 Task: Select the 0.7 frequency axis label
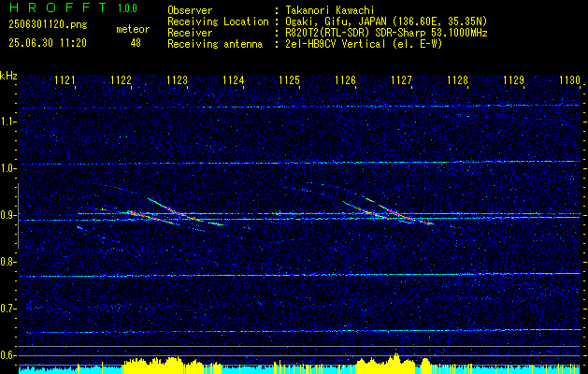[7, 309]
